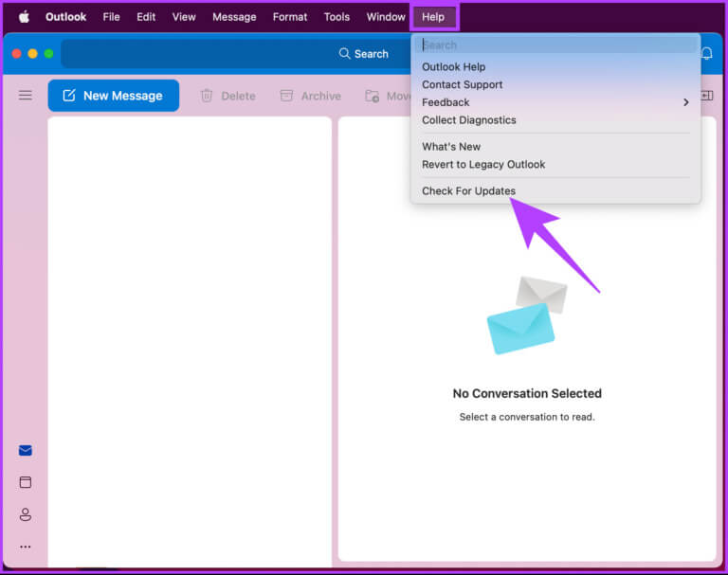Screen dimensions: 728x575
Task: Open the Edit menu
Action: pos(146,17)
